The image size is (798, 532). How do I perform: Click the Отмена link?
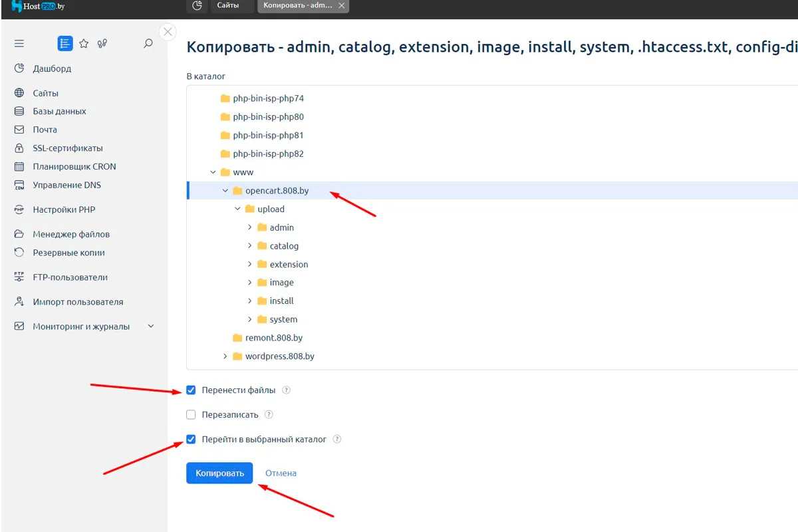pyautogui.click(x=281, y=473)
